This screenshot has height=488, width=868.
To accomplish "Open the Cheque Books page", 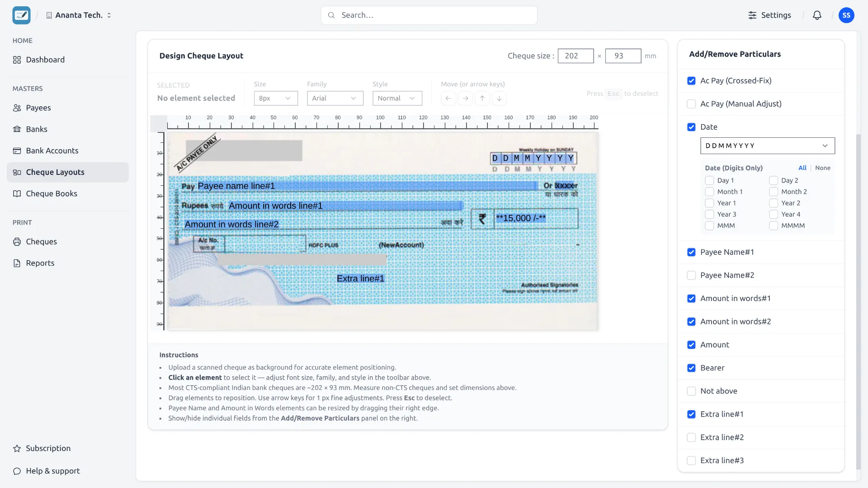I will [68, 193].
